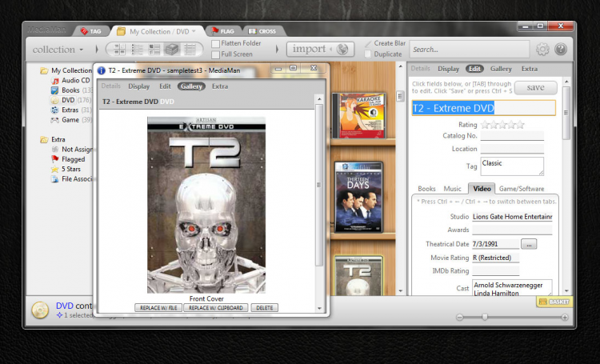Screen dimensions: 600x364
Task: Open Extra tab in popup window
Action: pyautogui.click(x=220, y=86)
